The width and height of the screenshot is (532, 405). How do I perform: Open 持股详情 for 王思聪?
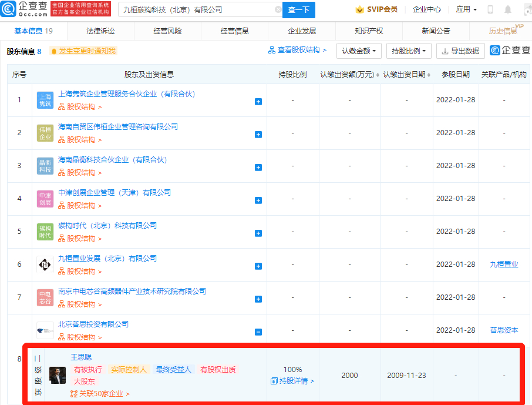292,381
